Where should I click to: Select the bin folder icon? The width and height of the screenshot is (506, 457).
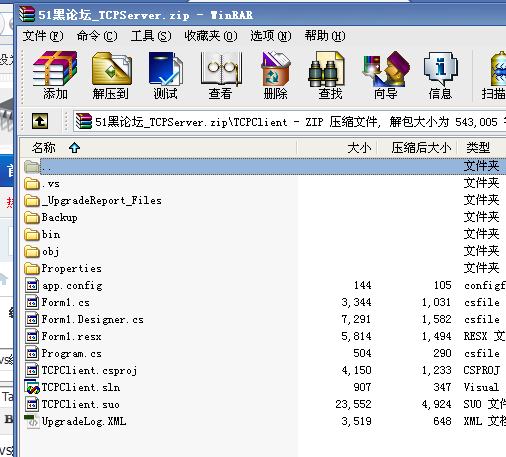click(x=32, y=234)
